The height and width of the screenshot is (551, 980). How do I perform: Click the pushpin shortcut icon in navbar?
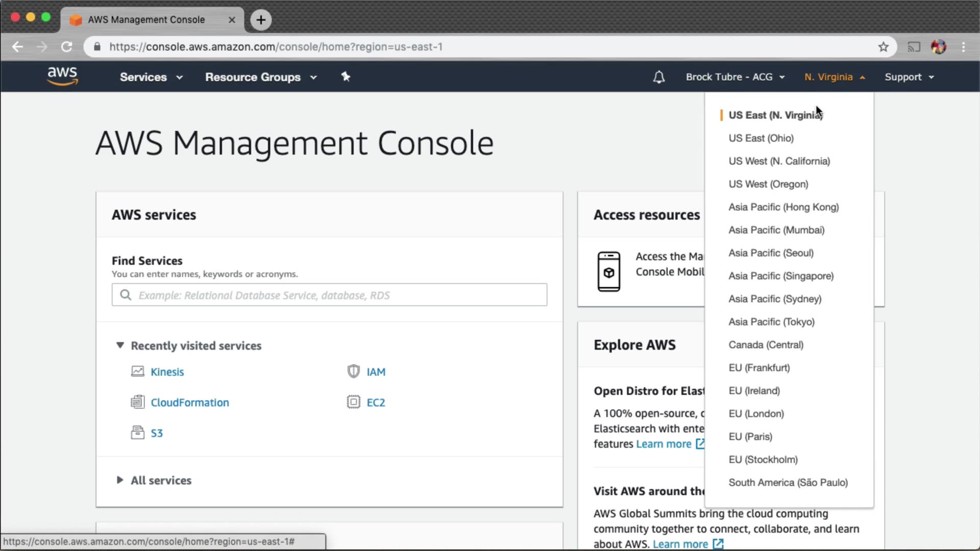pyautogui.click(x=346, y=77)
